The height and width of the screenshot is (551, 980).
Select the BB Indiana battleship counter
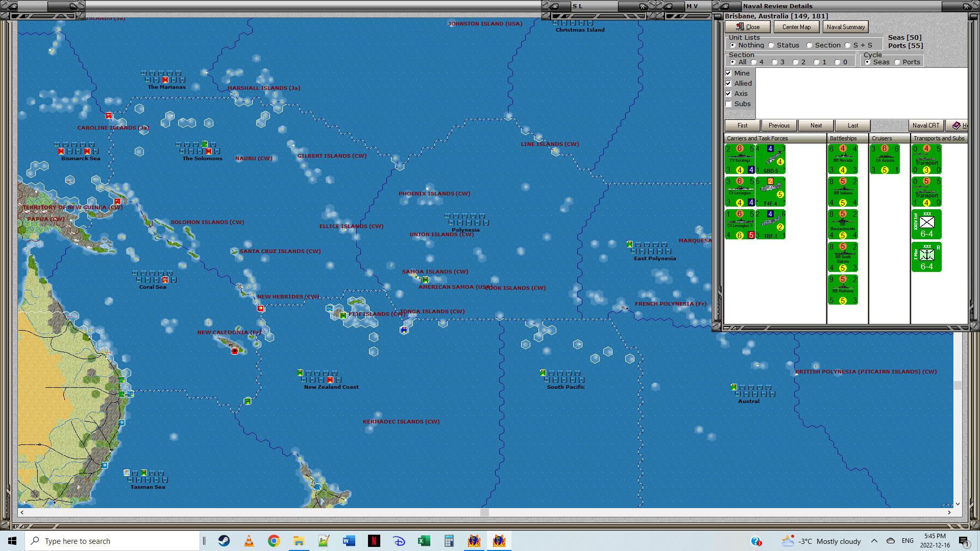843,192
